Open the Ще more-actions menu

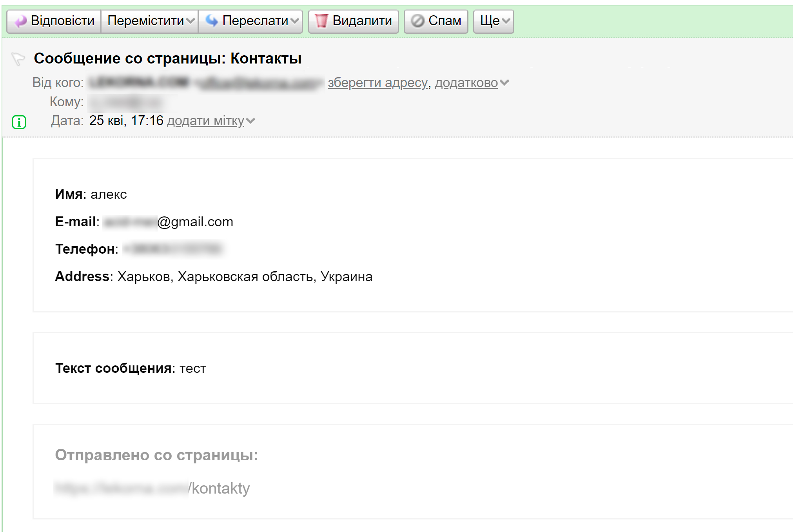494,21
